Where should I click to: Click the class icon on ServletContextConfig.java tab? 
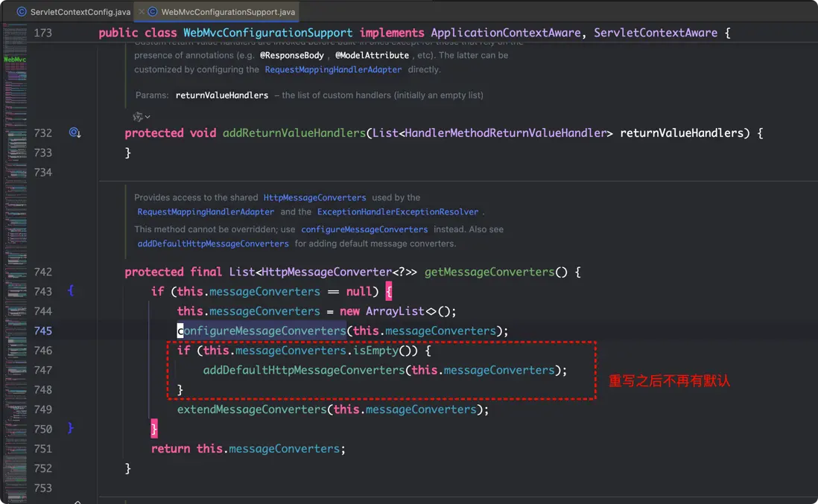pos(22,11)
